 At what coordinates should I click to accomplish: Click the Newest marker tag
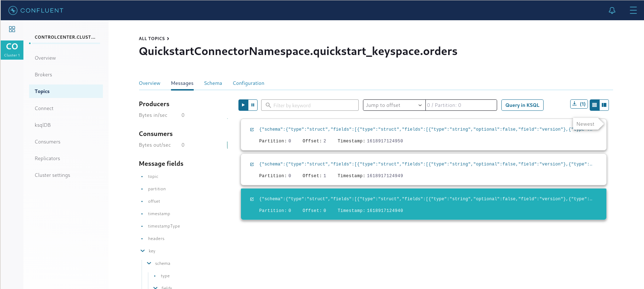pyautogui.click(x=588, y=124)
